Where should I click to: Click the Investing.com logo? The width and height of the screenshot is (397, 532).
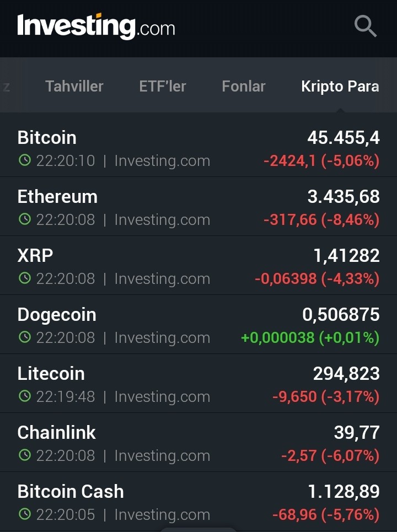(x=96, y=26)
